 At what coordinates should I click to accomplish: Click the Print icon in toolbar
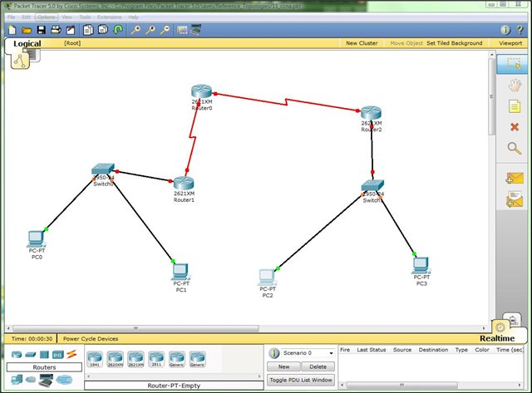55,30
